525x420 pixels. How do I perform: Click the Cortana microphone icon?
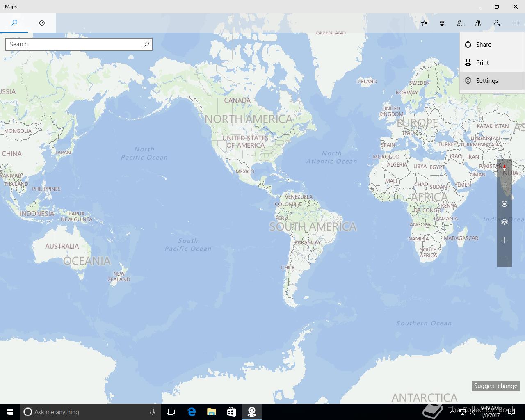[x=152, y=412]
